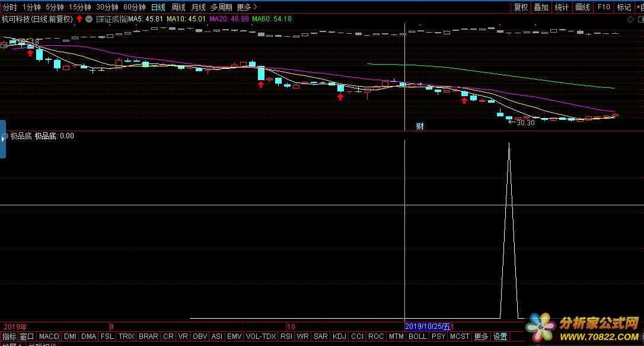Click the magenta MA20: 46.98 label

[229, 19]
